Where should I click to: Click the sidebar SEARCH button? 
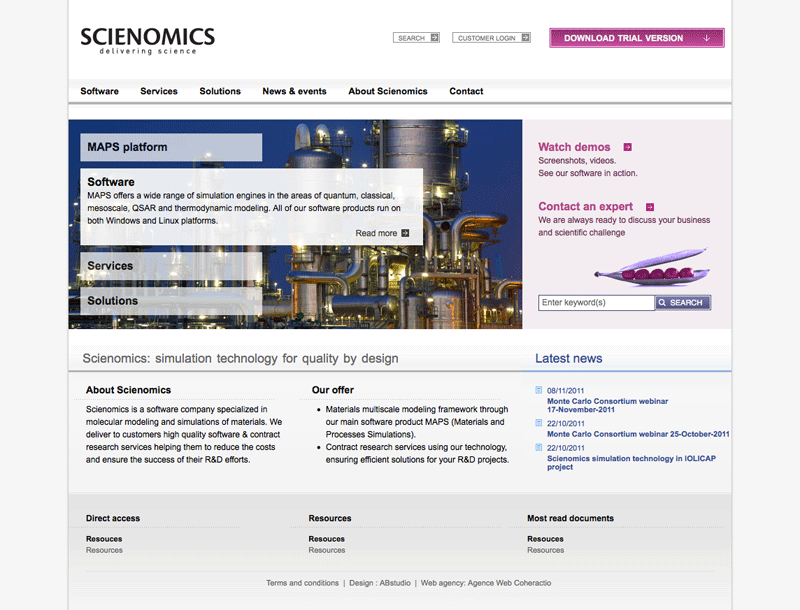click(683, 302)
